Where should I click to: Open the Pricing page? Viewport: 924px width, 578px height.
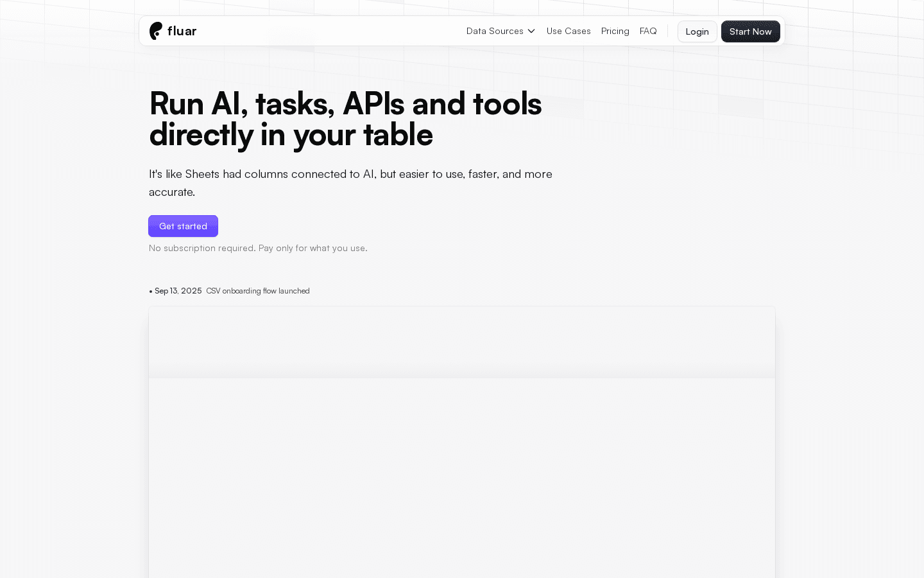pyautogui.click(x=615, y=31)
